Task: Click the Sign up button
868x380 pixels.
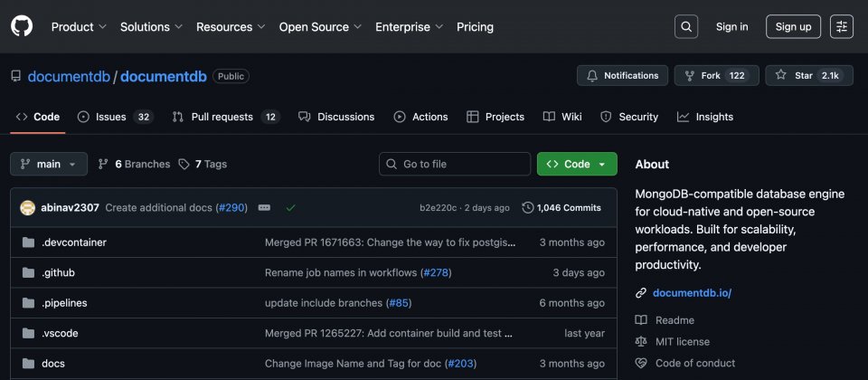Action: click(x=793, y=26)
